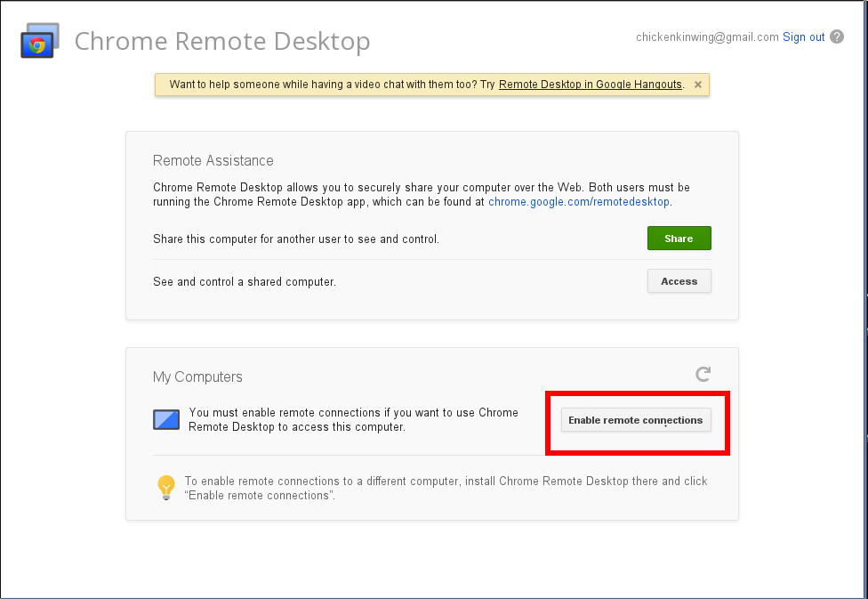Click the Chrome Remote Desktop logo icon
The height and width of the screenshot is (599, 868).
tap(40, 40)
